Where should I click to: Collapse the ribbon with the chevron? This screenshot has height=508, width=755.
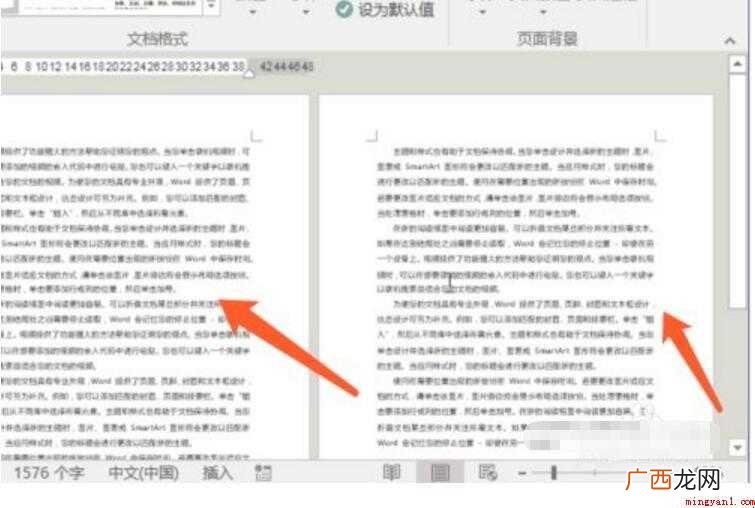click(730, 41)
